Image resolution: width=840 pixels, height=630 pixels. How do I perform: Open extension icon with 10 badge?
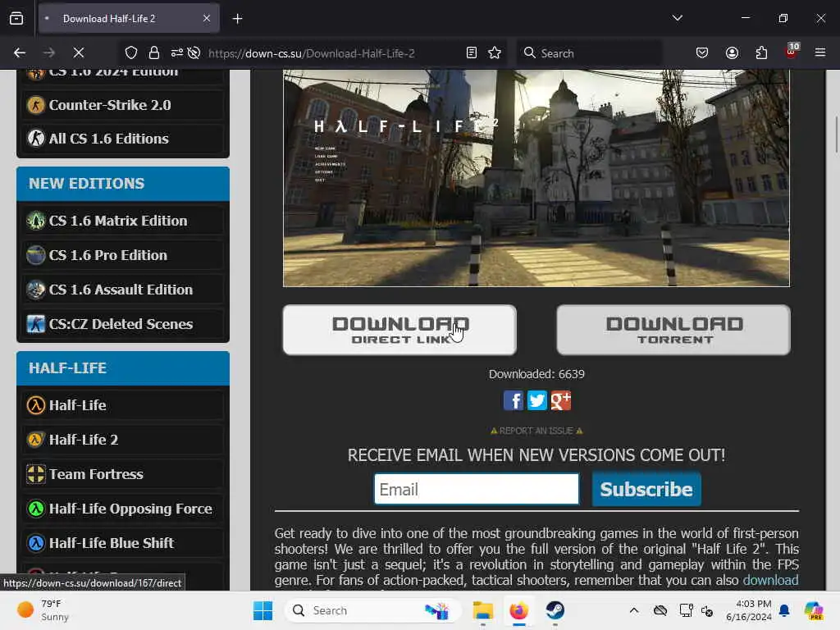pos(792,52)
